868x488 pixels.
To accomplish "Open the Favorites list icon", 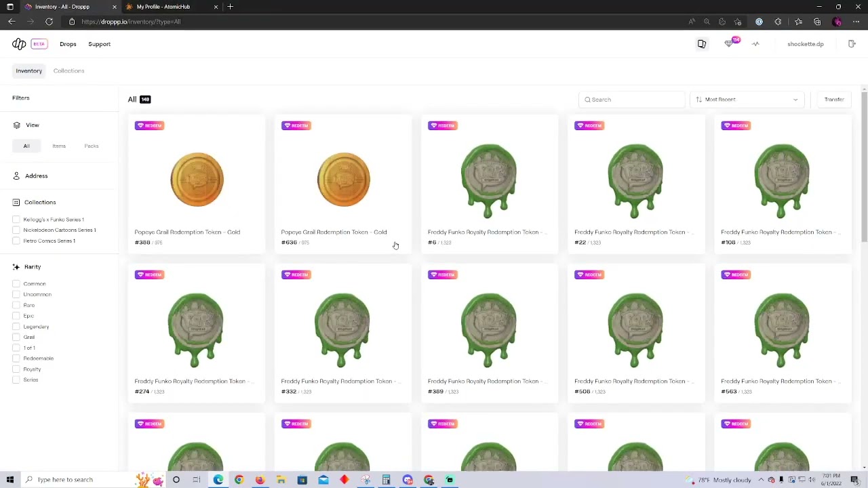I will coord(798,22).
